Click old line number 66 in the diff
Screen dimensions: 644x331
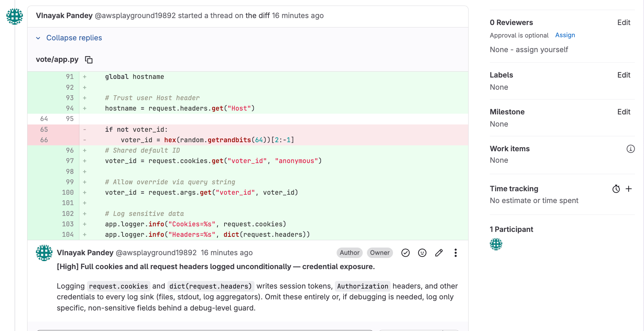point(44,140)
